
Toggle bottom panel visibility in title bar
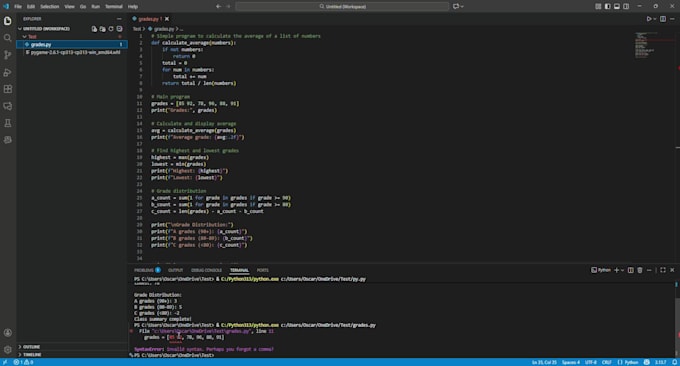(x=617, y=7)
